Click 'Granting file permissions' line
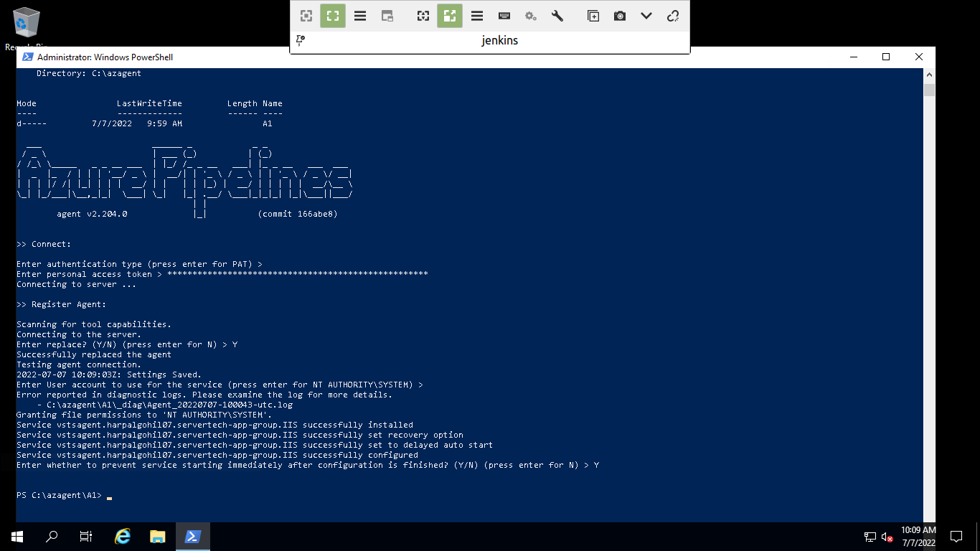The image size is (980, 551). point(144,415)
